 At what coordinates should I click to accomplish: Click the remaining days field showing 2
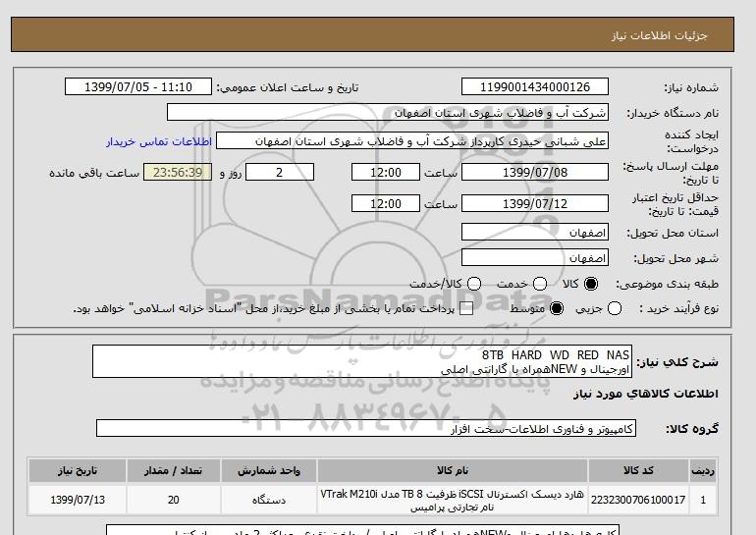pyautogui.click(x=280, y=172)
